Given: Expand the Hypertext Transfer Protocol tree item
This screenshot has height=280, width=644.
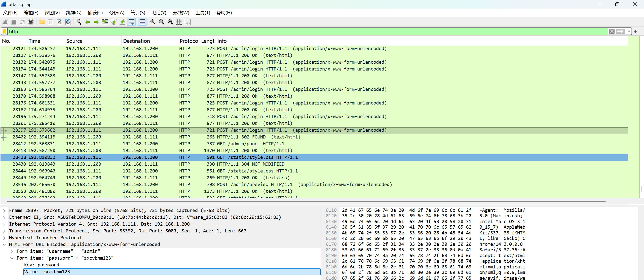Looking at the screenshot, I should pos(4,238).
